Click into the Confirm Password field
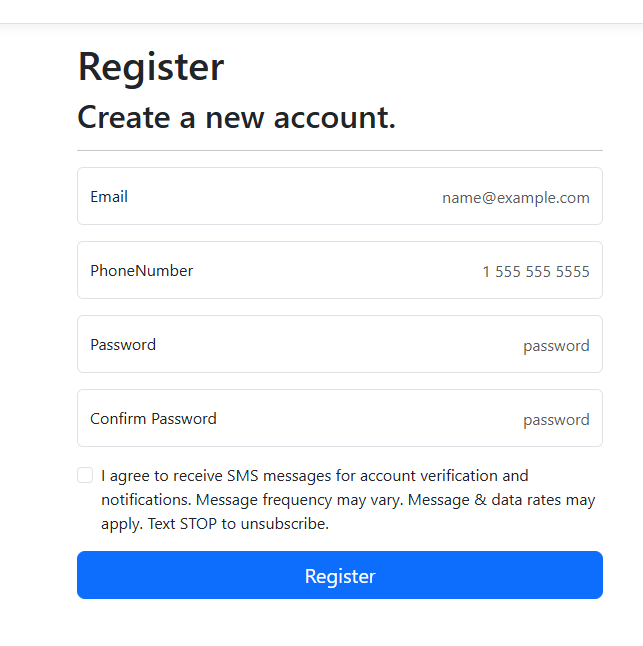643x646 pixels. point(340,418)
